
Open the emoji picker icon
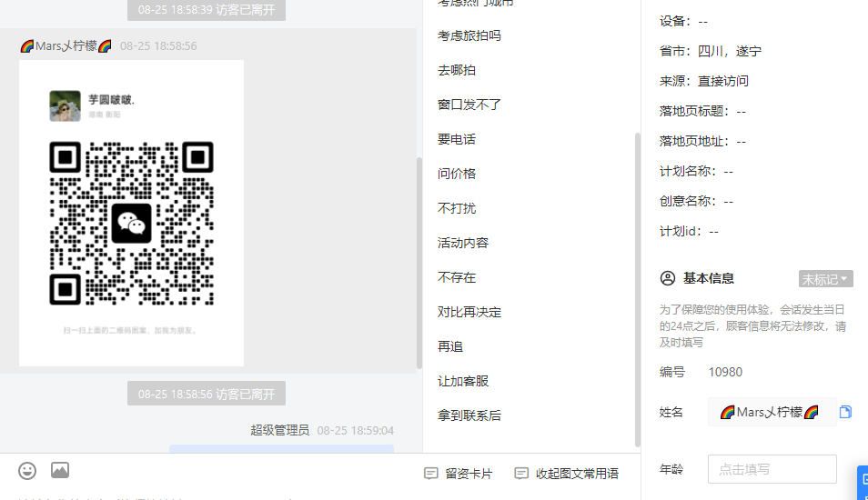[27, 471]
